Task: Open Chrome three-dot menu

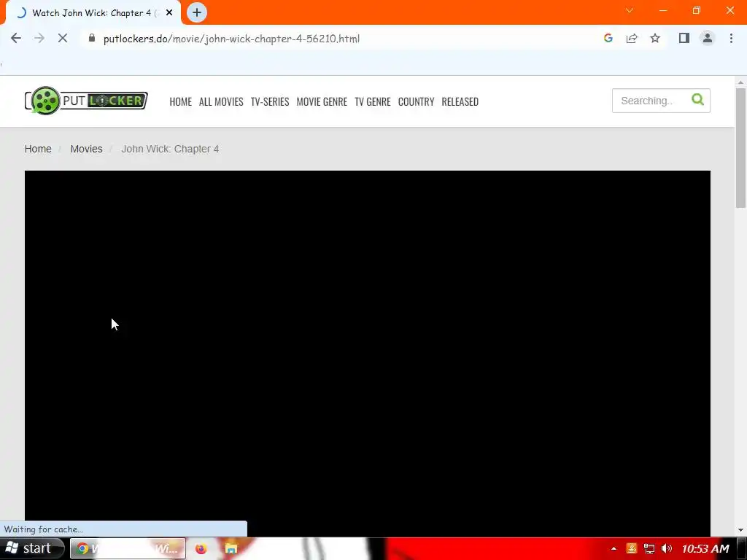Action: (x=731, y=38)
